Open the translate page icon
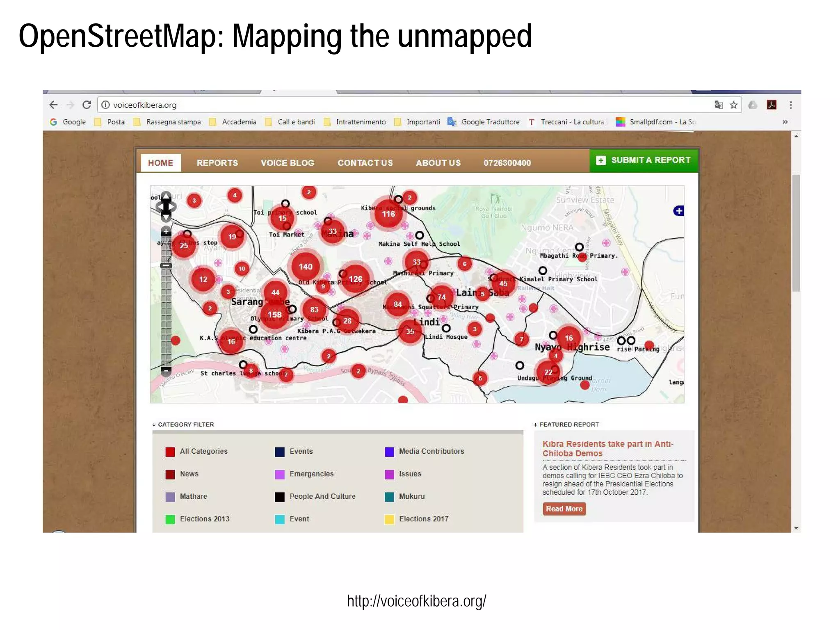Screen dimensions: 840x630 pos(718,105)
